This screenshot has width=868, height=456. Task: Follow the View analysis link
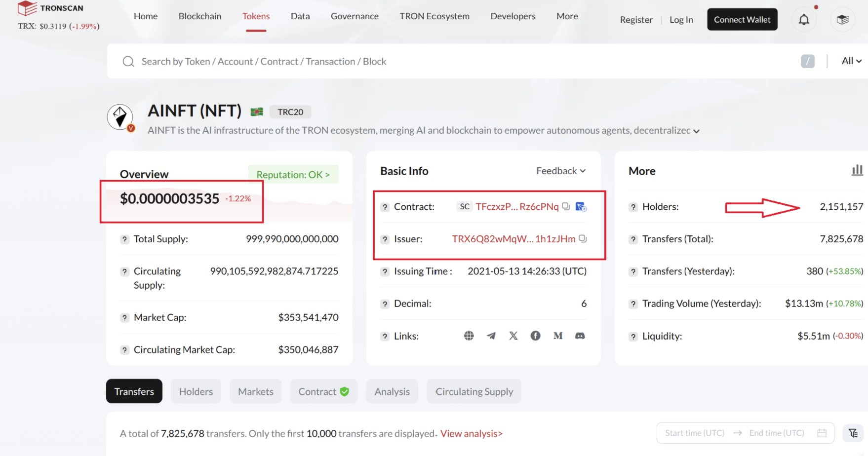pyautogui.click(x=471, y=433)
